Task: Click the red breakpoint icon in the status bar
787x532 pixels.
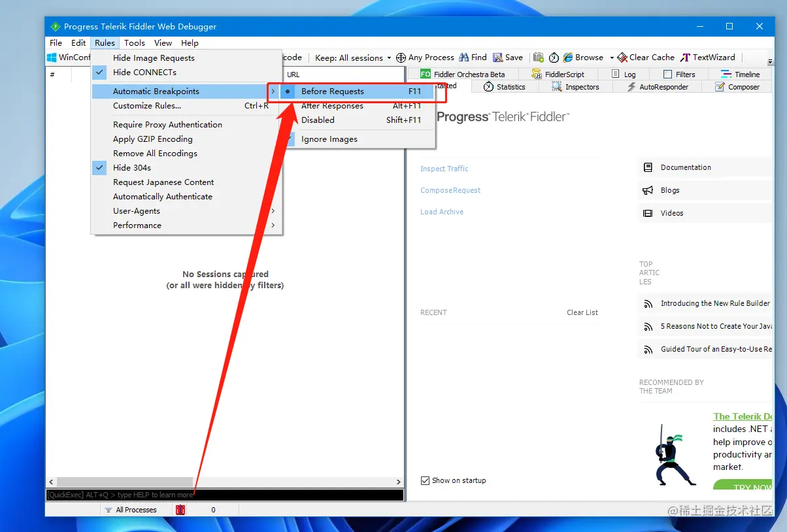Action: pos(180,510)
